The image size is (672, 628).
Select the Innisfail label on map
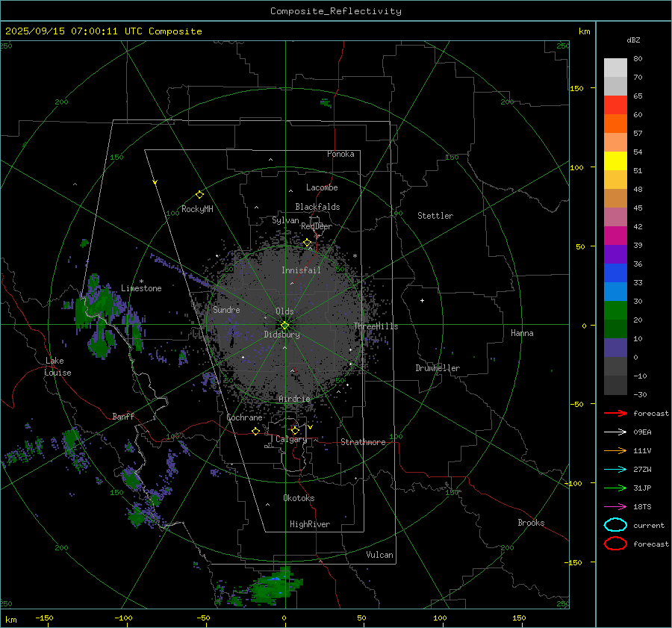(x=301, y=270)
